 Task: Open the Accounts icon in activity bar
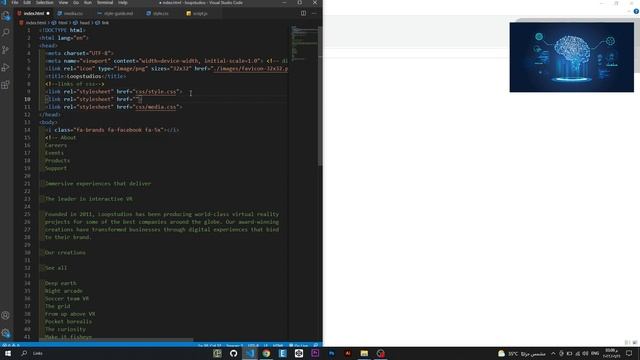(x=6, y=315)
